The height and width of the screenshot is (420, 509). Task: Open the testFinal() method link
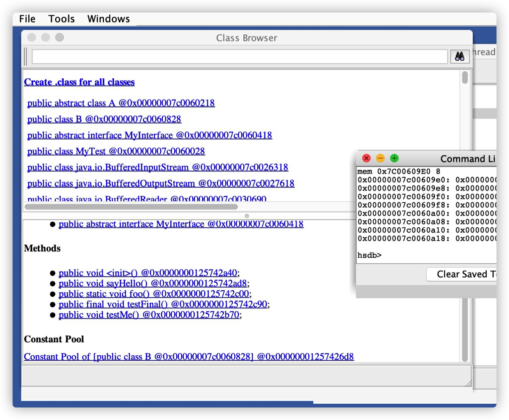click(x=163, y=304)
